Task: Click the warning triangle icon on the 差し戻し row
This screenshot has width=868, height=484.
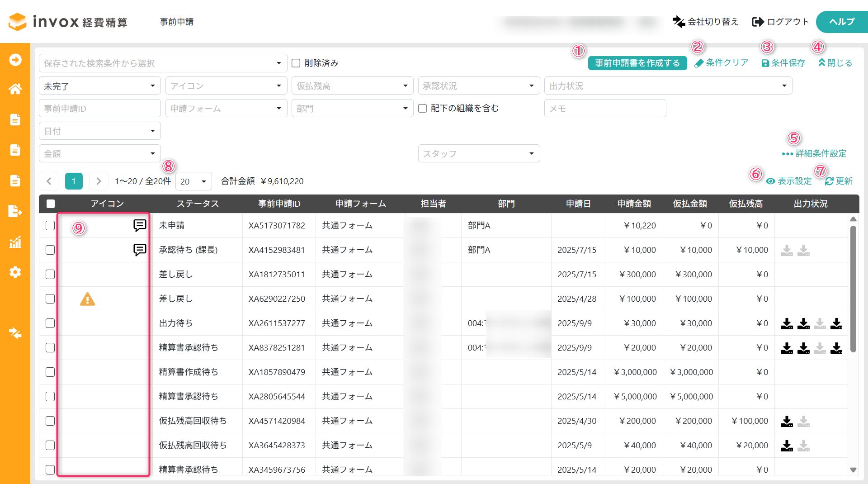Action: pos(87,299)
